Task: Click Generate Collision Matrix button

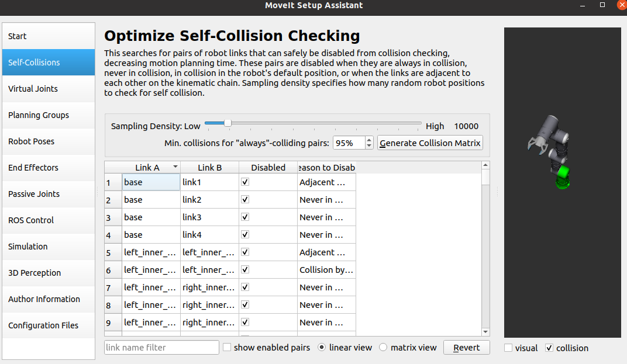Action: (x=430, y=143)
